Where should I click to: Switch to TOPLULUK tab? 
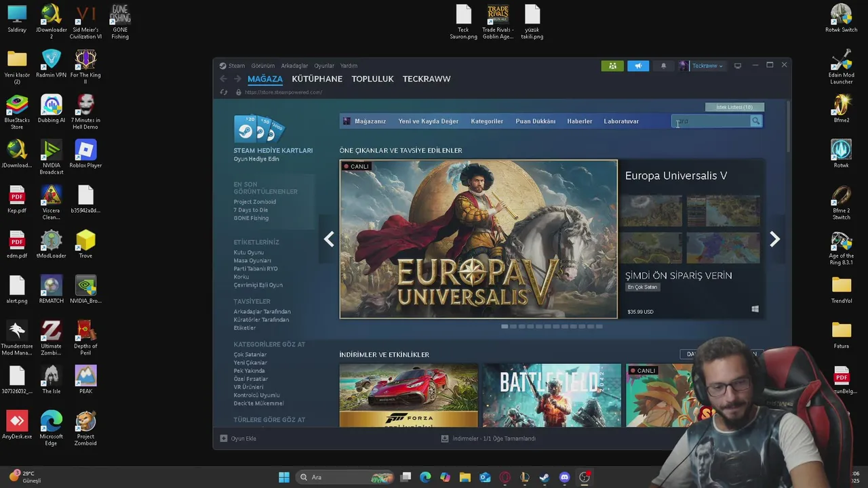click(x=372, y=79)
